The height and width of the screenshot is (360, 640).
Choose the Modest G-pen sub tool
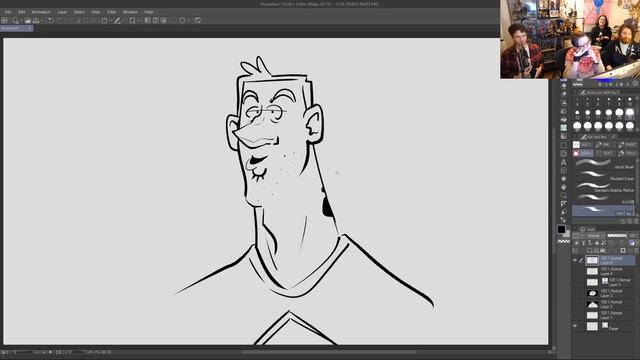(x=604, y=176)
